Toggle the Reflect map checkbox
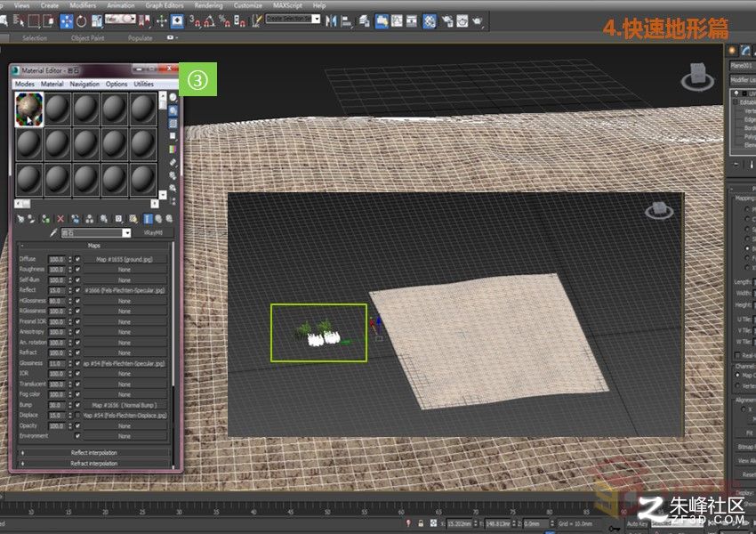756x534 pixels. 77,290
